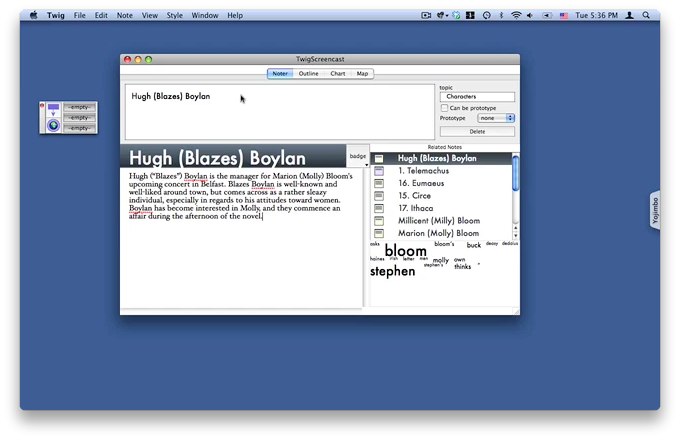Click the Bluetooth menu bar icon
The height and width of the screenshot is (440, 680).
pos(501,15)
